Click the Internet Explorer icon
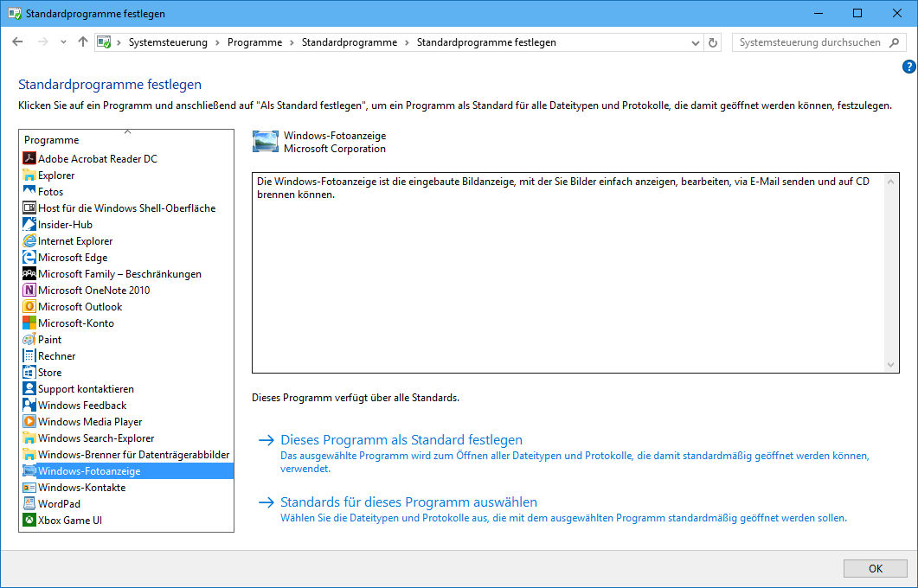The image size is (918, 588). pos(29,240)
